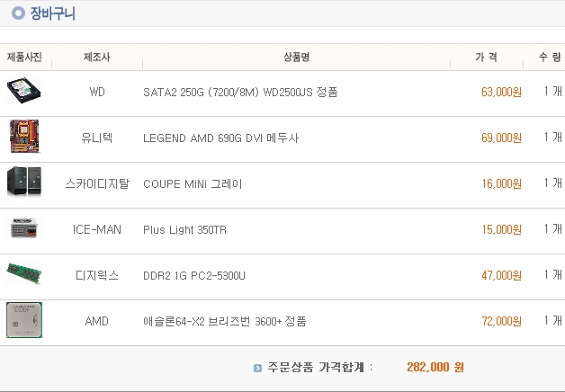Viewport: 565px width, 392px height.
Task: Click the AMD Athlon CPU thumbnail
Action: point(24,320)
